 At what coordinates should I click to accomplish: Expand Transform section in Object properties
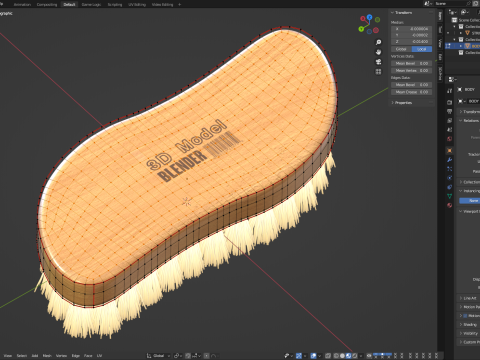pyautogui.click(x=470, y=112)
